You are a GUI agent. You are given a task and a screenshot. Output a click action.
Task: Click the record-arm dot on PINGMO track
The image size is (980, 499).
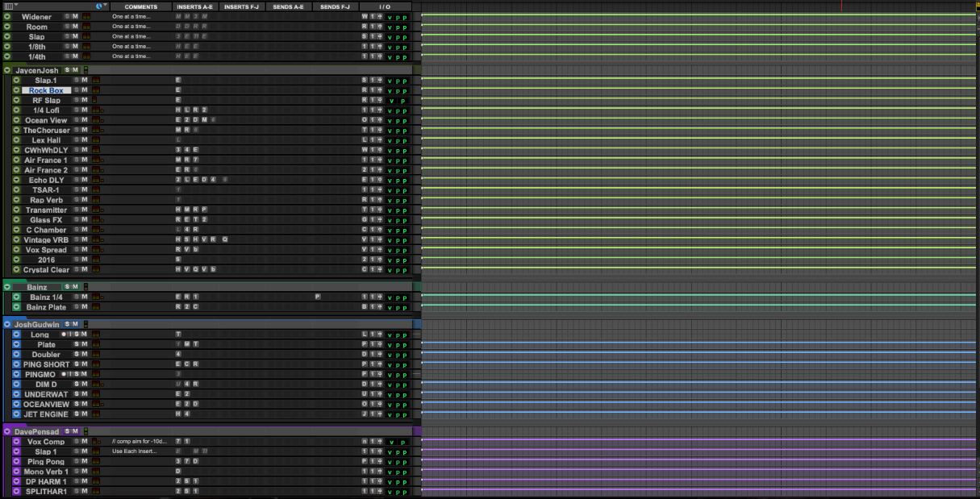[x=63, y=374]
